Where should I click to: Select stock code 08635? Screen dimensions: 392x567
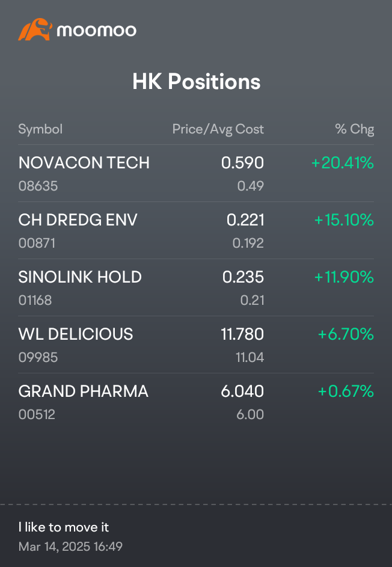[x=38, y=186]
